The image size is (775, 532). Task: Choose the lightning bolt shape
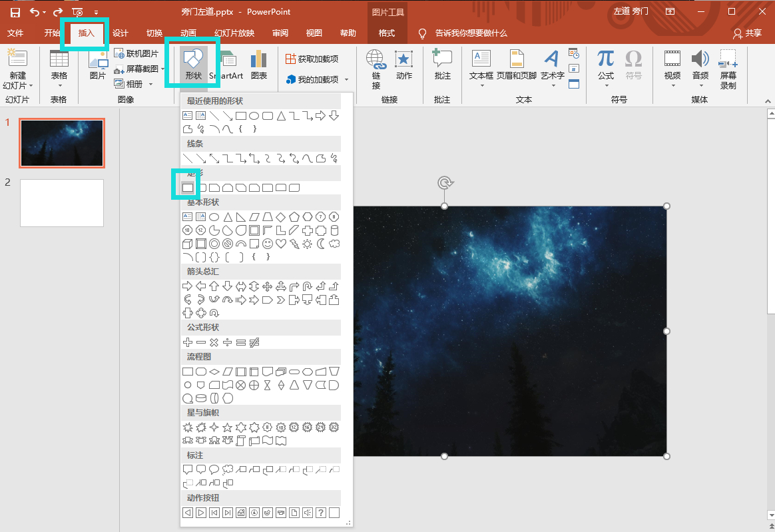(294, 244)
